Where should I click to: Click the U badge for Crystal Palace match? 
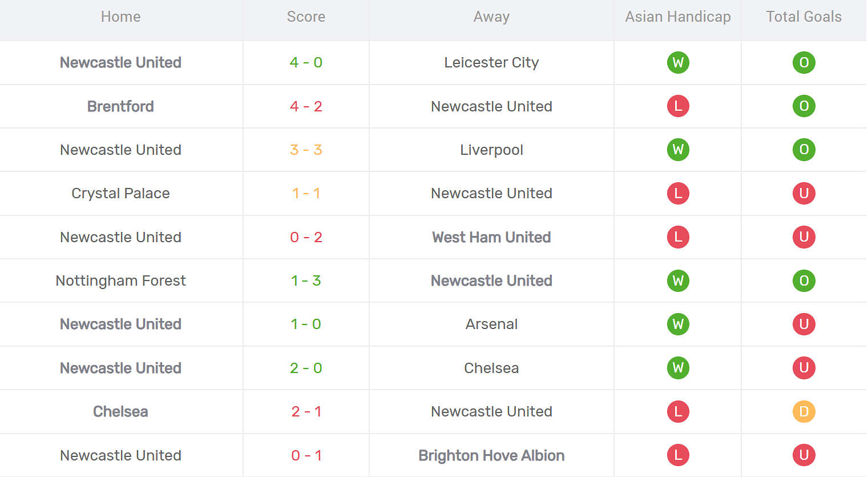(804, 193)
